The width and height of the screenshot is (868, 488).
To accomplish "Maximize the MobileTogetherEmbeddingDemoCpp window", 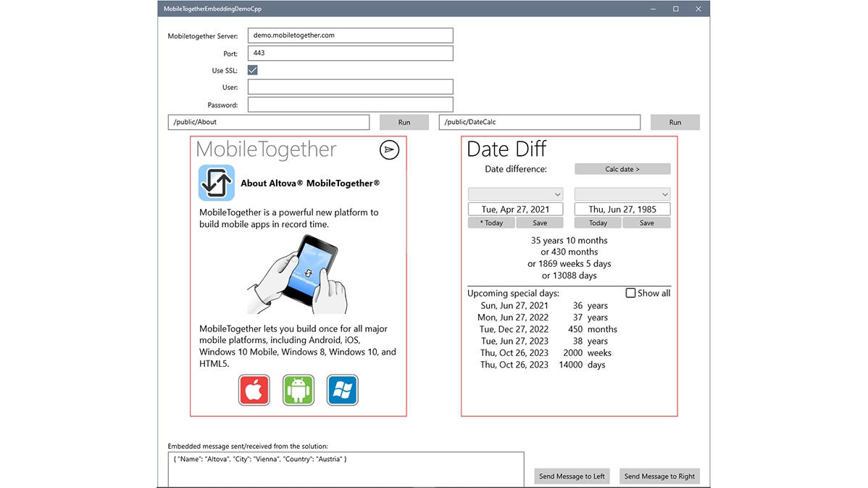I will [675, 9].
